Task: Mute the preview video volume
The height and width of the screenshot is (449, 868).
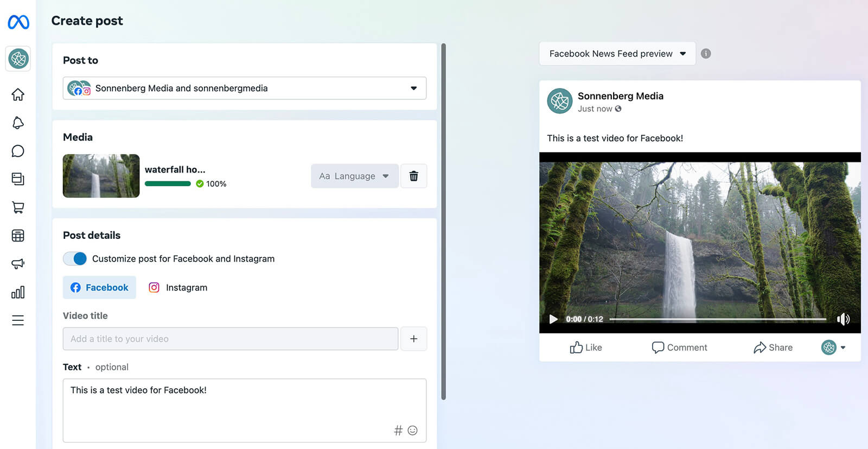Action: pyautogui.click(x=843, y=319)
